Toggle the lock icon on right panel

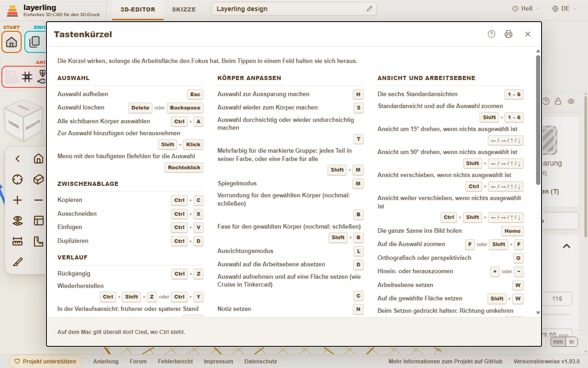point(558,101)
